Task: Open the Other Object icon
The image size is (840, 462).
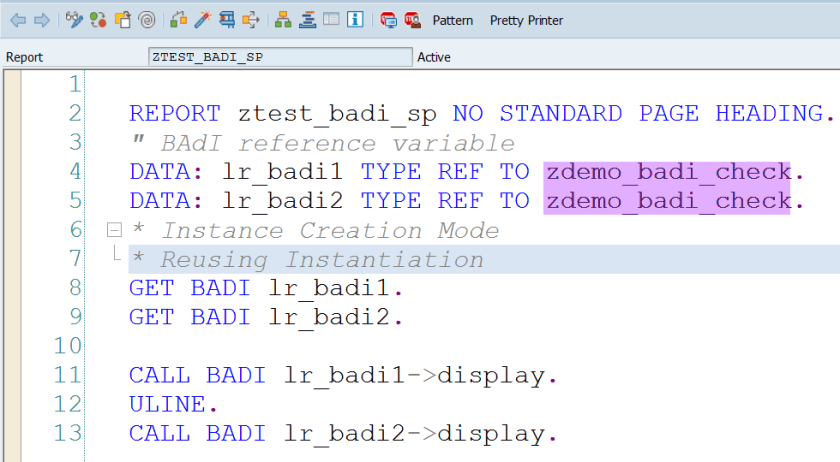Action: (x=123, y=20)
